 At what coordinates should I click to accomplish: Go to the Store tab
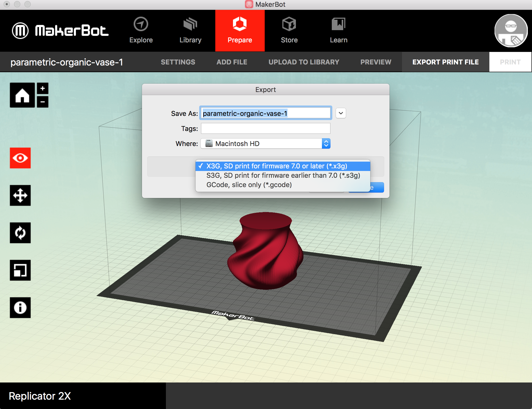pos(289,31)
